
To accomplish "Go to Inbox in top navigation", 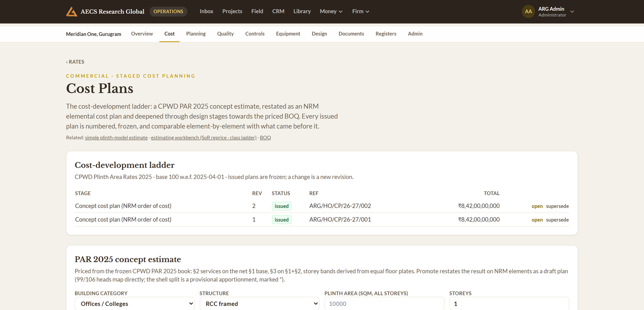I will click(206, 11).
